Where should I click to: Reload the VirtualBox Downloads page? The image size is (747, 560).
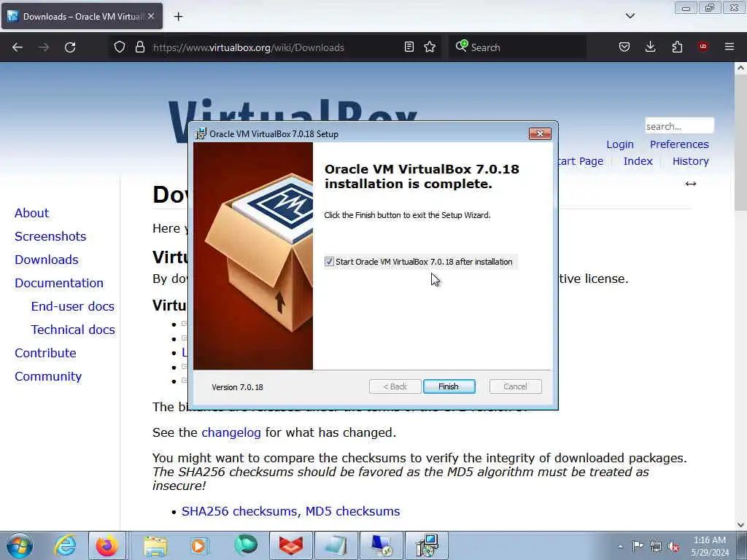(x=70, y=47)
